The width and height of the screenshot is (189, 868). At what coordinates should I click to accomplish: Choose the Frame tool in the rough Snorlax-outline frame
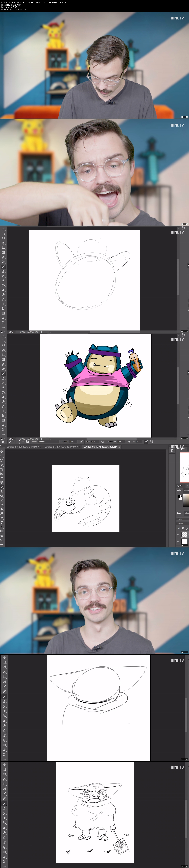click(x=3, y=252)
